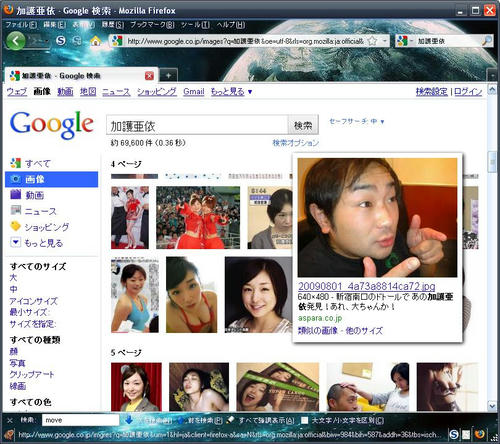Open the 履歴 menu
The height and width of the screenshot is (444, 500).
click(x=113, y=25)
